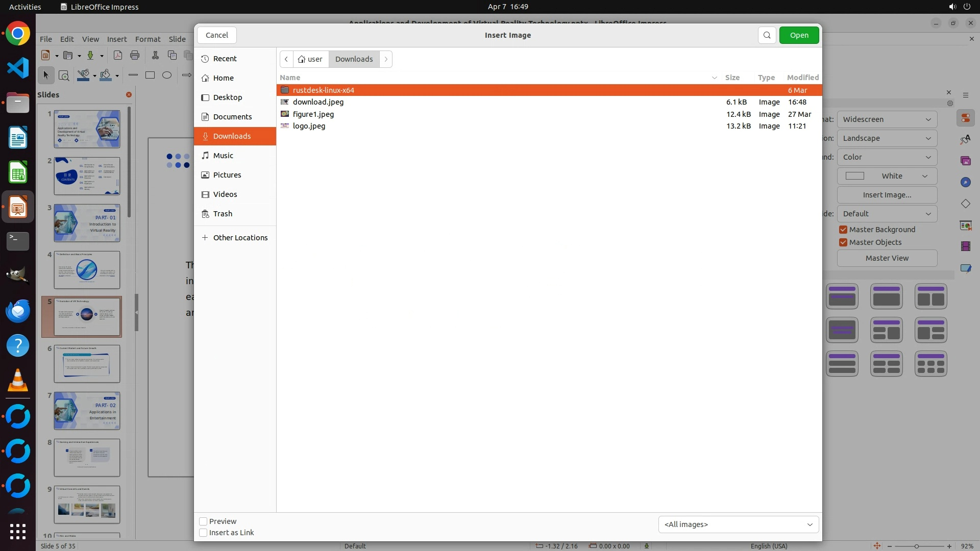Uncheck Master Background checkbox
Image resolution: width=980 pixels, height=551 pixels.
click(843, 230)
